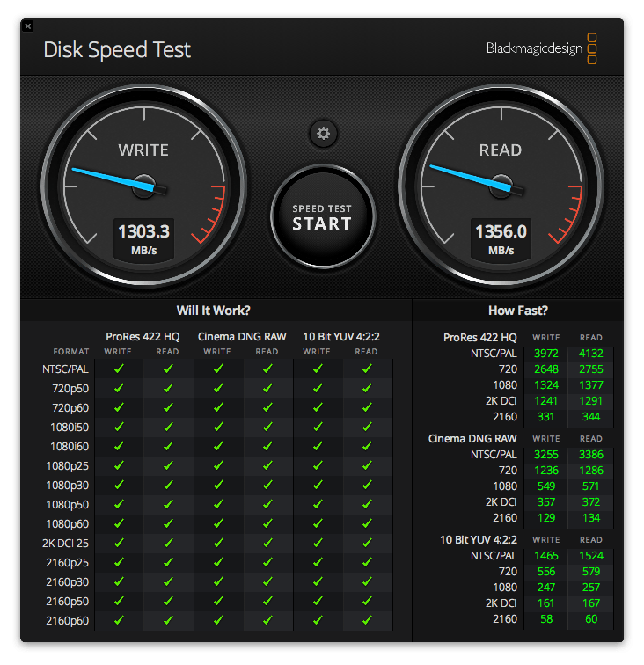Click ProRes NTSC/PAL write value 3972
This screenshot has width=644, height=665.
click(x=546, y=354)
